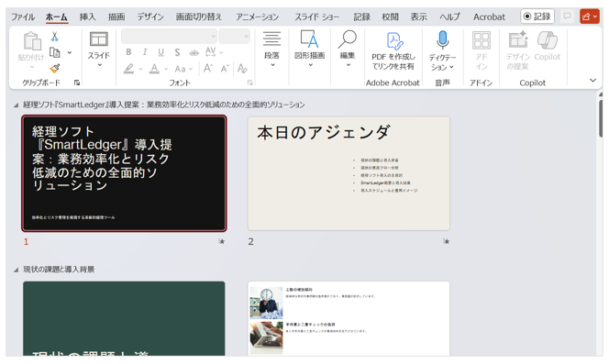Open the Paste dropdown arrow

click(x=32, y=67)
